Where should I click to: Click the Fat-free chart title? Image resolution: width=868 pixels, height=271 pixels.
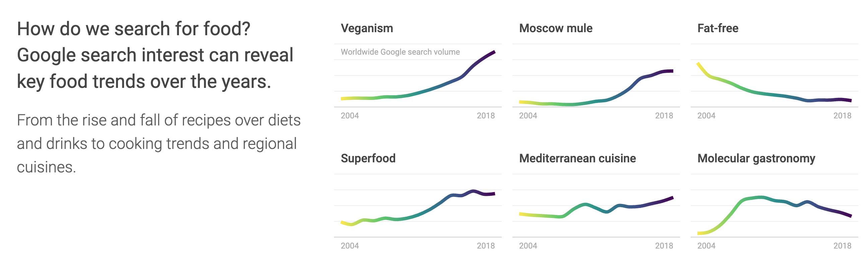click(x=718, y=28)
